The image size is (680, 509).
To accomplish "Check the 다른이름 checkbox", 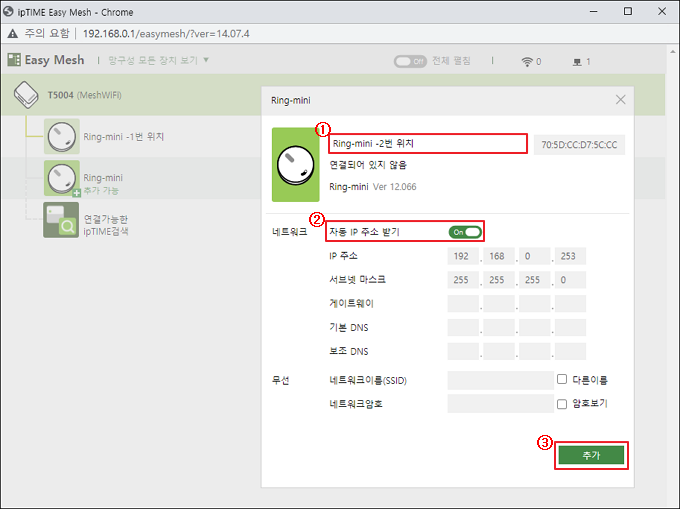I will 562,379.
